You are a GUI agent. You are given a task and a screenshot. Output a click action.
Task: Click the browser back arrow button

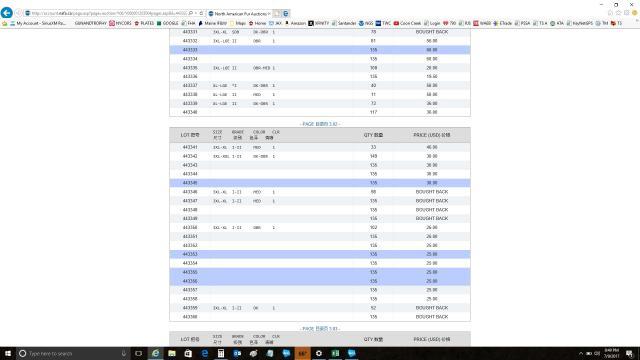7,13
